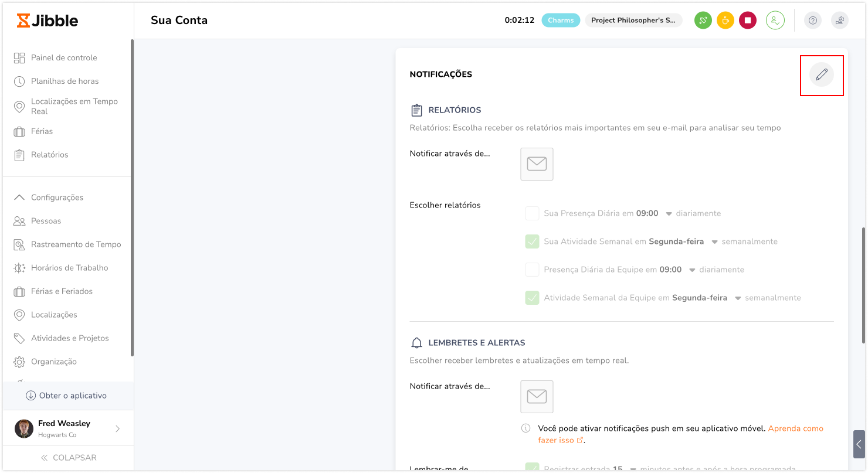
Task: Click the Fred Weasley profile avatar
Action: (24, 428)
